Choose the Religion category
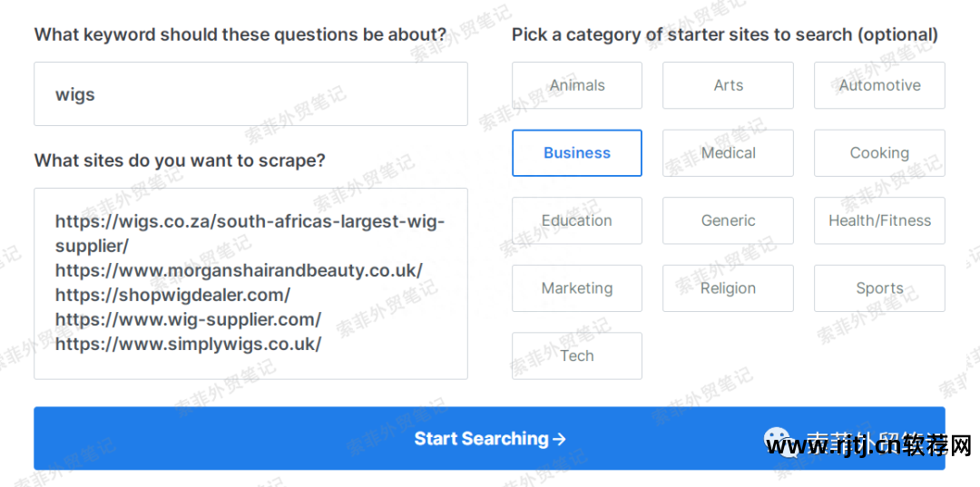The width and height of the screenshot is (980, 487). click(x=728, y=288)
